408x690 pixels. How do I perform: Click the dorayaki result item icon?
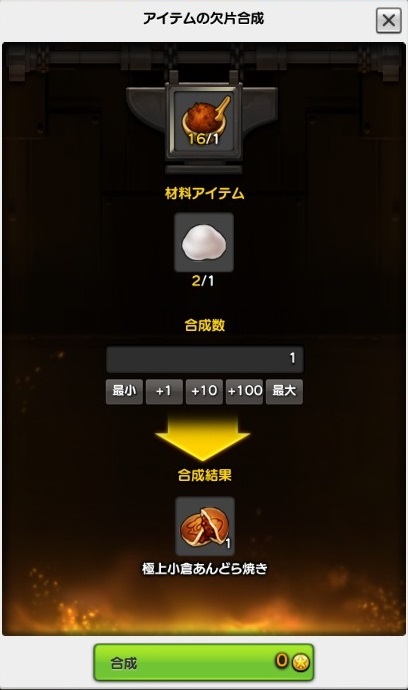pos(205,526)
